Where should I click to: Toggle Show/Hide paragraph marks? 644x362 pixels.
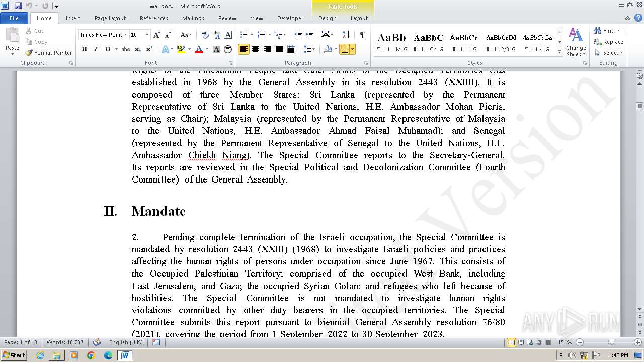[362, 35]
